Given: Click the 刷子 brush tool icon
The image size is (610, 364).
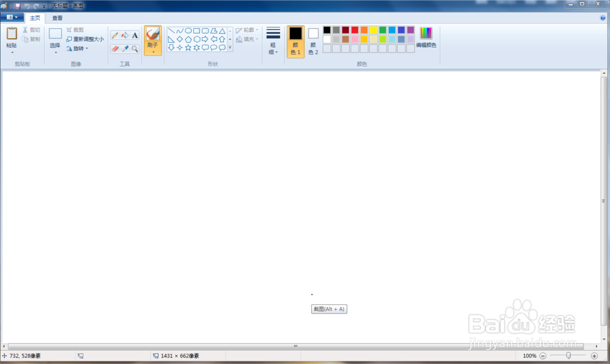Looking at the screenshot, I should [152, 34].
